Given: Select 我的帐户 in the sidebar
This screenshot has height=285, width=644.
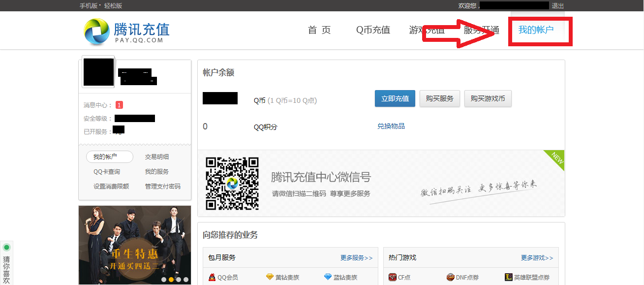Looking at the screenshot, I should (110, 157).
